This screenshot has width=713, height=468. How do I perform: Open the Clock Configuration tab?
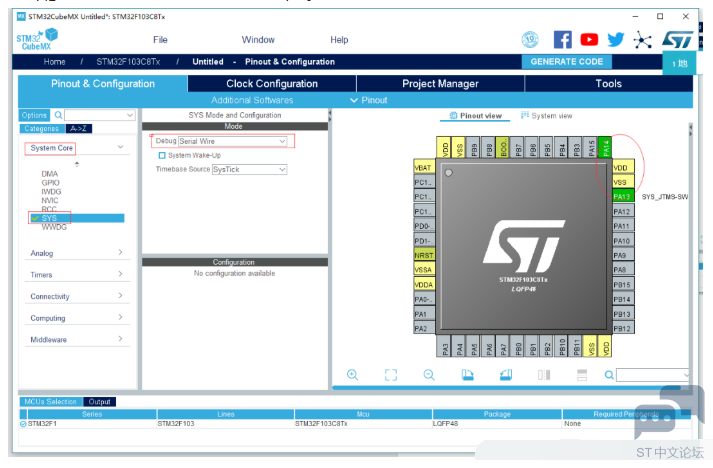pos(271,84)
